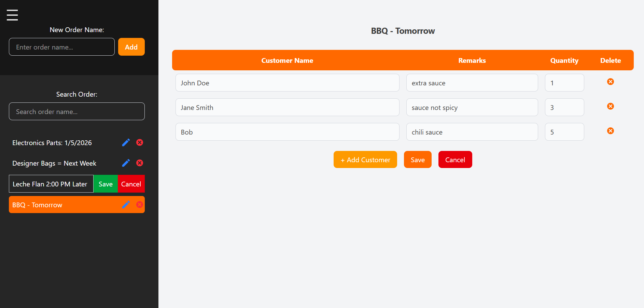The image size is (644, 308).
Task: Delete the Electronics Parts order
Action: 140,142
